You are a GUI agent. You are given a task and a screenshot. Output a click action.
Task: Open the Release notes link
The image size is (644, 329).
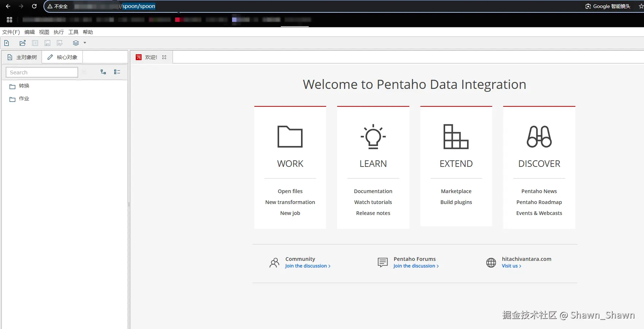[x=373, y=213]
